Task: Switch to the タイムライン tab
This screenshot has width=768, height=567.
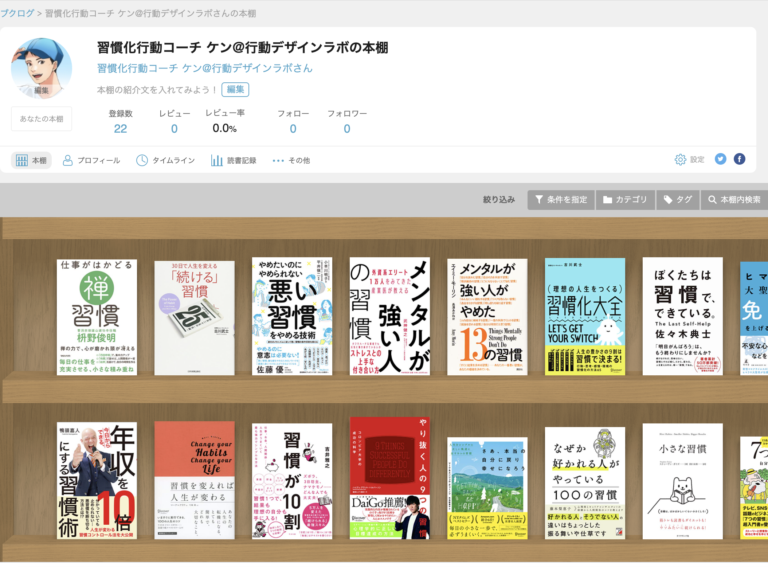Action: [x=166, y=160]
